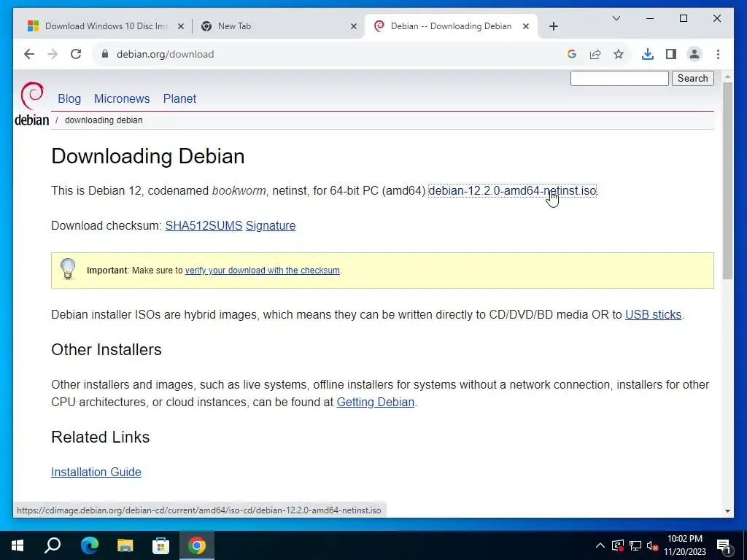Click the browser forward arrow
Screen dimensions: 747x560
click(53, 54)
